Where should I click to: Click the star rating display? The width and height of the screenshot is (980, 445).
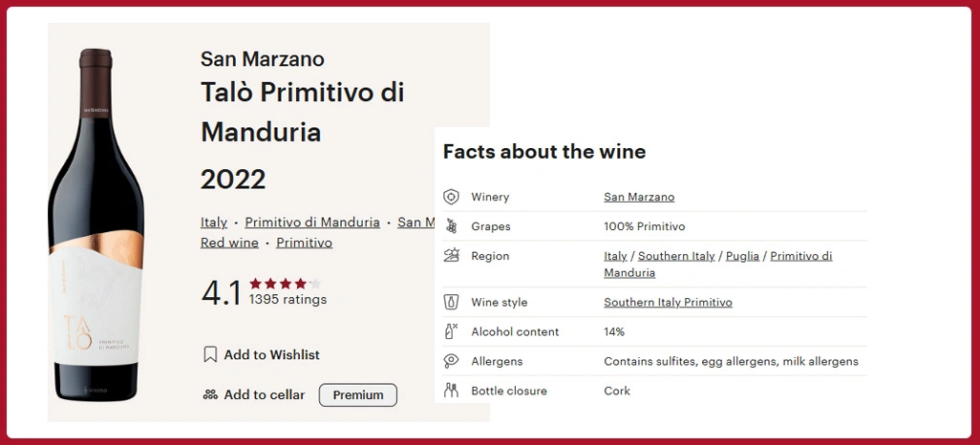(285, 284)
